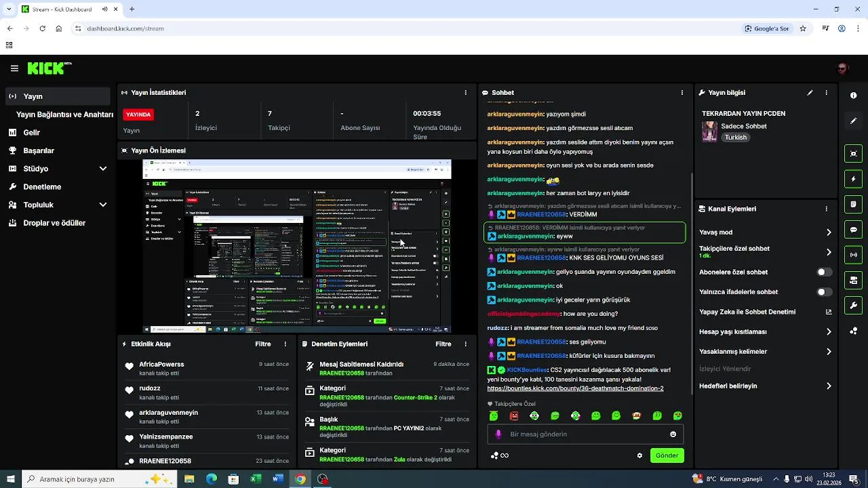Open Word from the Windows taskbar
Screen dimensions: 868x488
277,479
